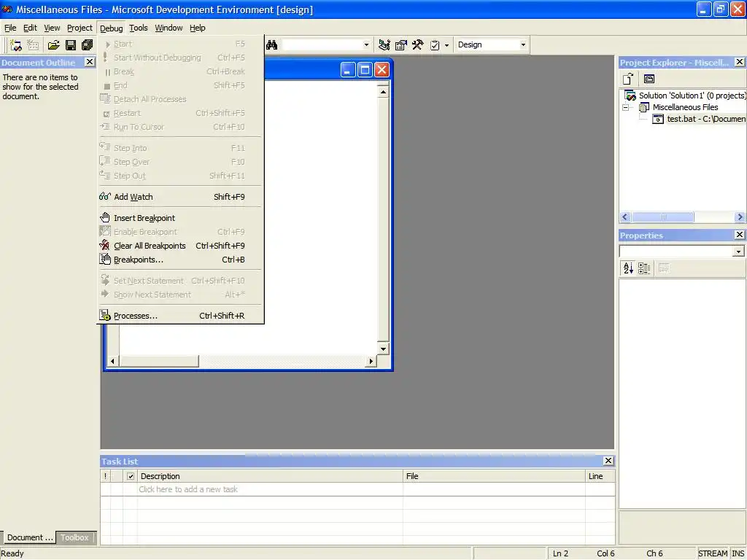Click Project Explorer scroll right arrow
This screenshot has height=560, width=747.
[x=740, y=217]
